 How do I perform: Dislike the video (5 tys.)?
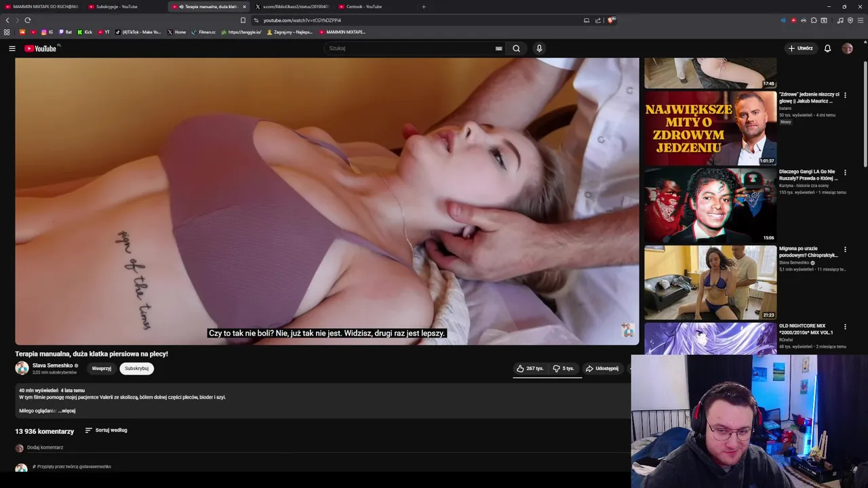pos(563,369)
